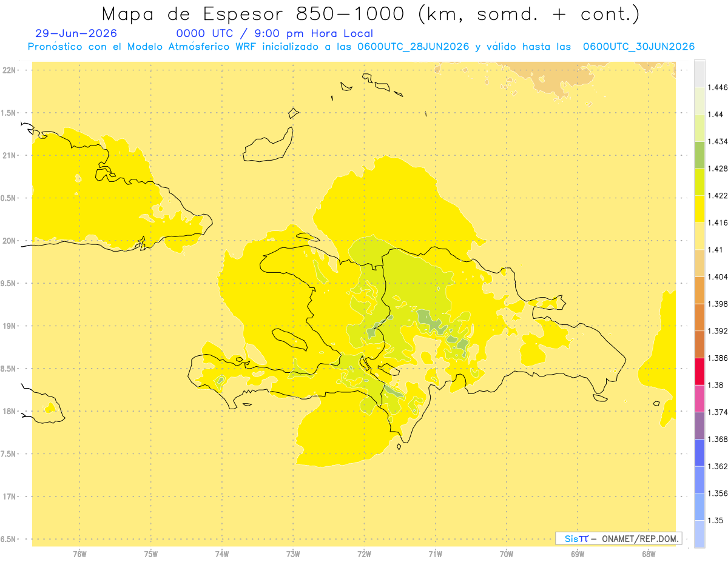Click the valid-until time '0600UTC_30JUN2026'
Viewport: 728px width, 562px height.
(x=639, y=47)
